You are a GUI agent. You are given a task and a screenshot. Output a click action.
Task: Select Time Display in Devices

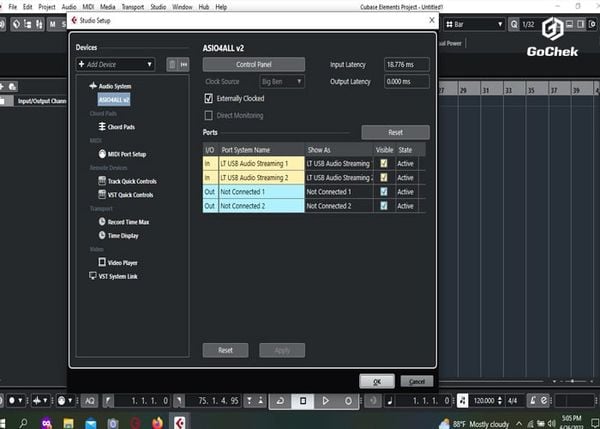click(x=123, y=236)
